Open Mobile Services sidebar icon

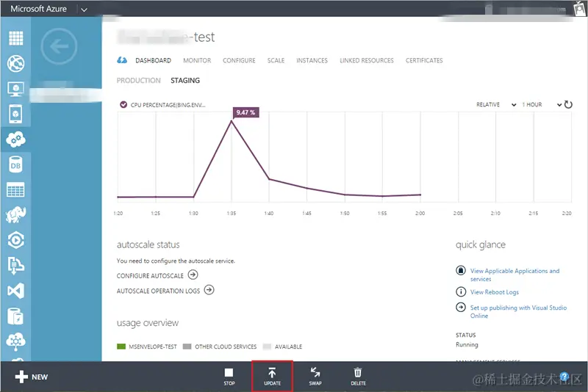click(15, 114)
